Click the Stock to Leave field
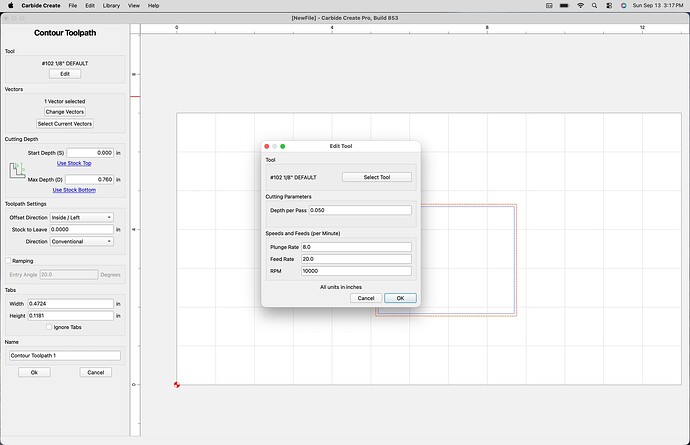 click(x=81, y=229)
